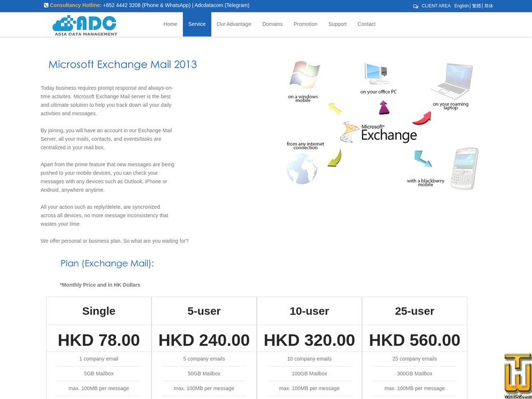Click the ADC Asia Data Management logo

84,25
